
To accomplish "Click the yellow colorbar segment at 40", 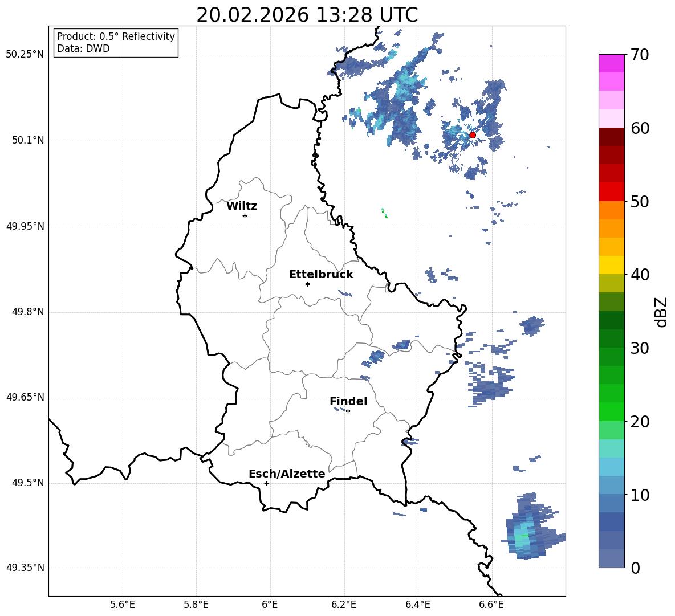I will [x=611, y=266].
